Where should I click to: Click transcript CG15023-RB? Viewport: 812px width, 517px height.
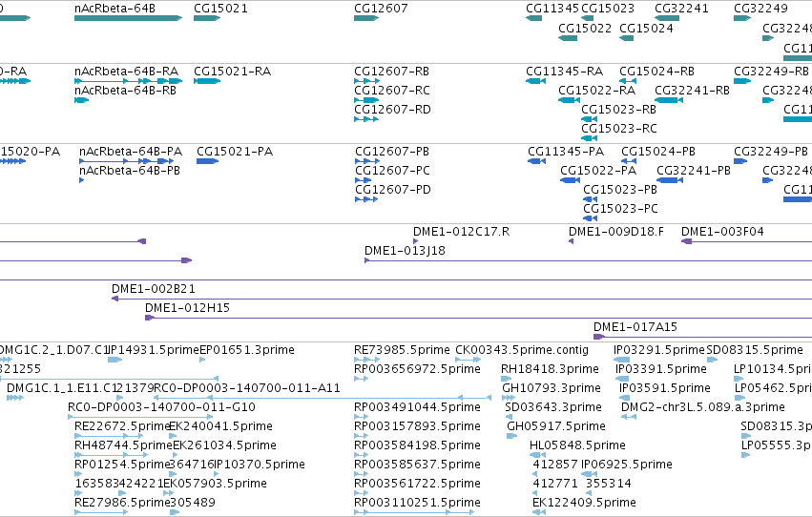click(590, 119)
